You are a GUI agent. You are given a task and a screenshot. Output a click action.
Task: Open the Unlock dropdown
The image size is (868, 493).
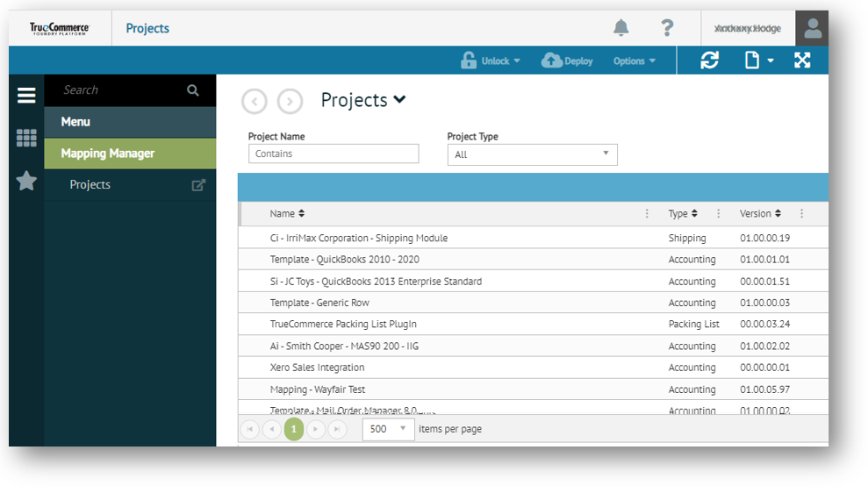pyautogui.click(x=491, y=61)
